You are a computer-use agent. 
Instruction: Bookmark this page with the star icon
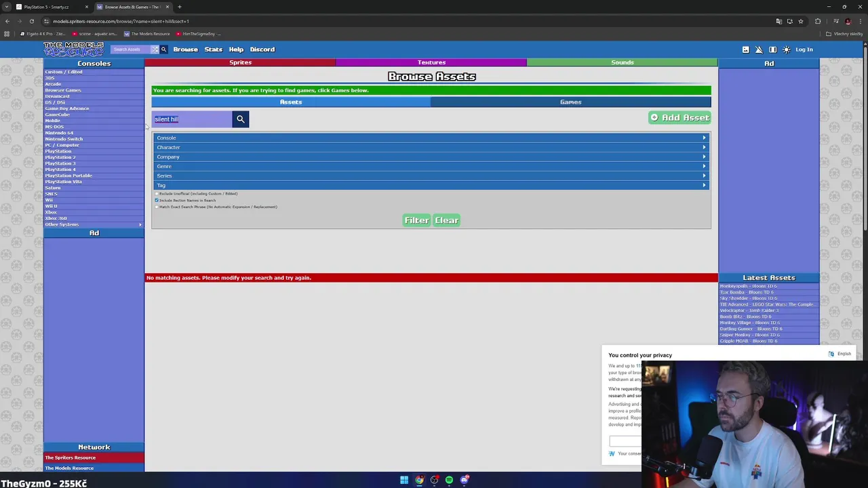(x=801, y=21)
